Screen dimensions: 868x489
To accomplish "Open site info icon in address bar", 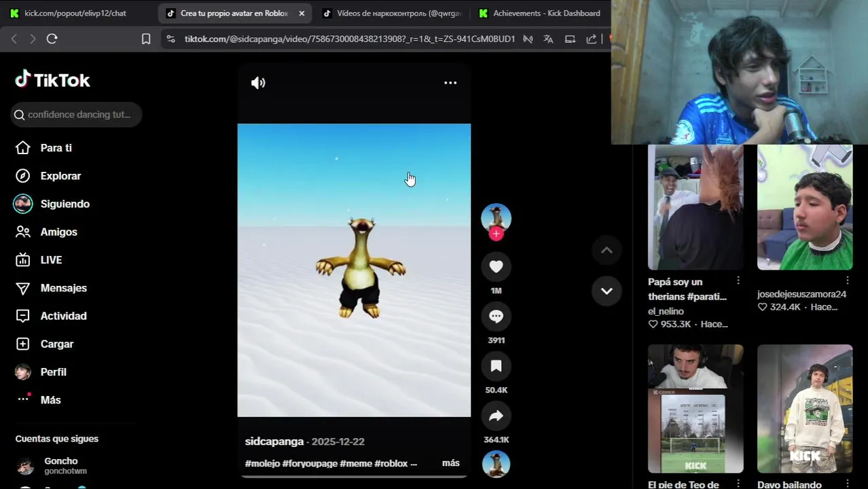I will pos(170,39).
